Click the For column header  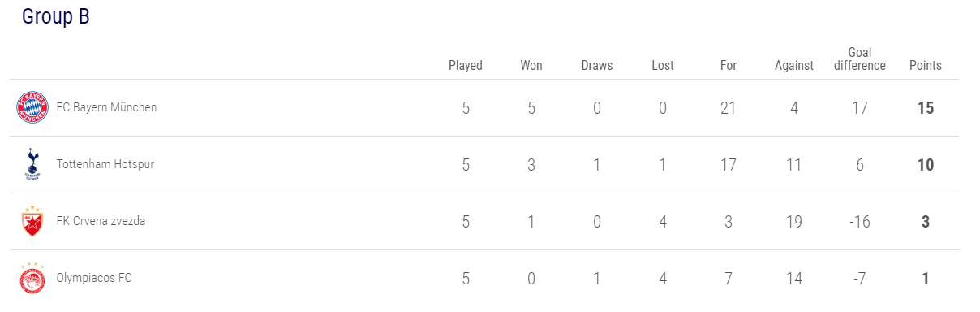point(729,65)
